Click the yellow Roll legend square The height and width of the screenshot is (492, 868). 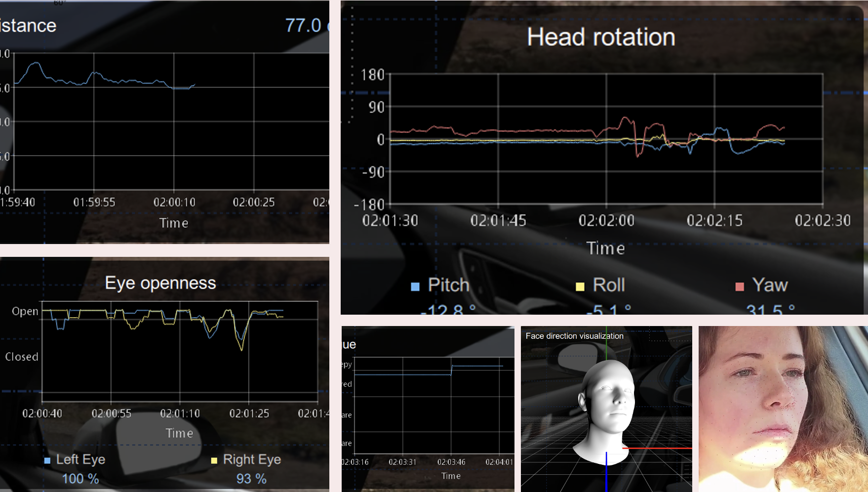[x=580, y=287]
